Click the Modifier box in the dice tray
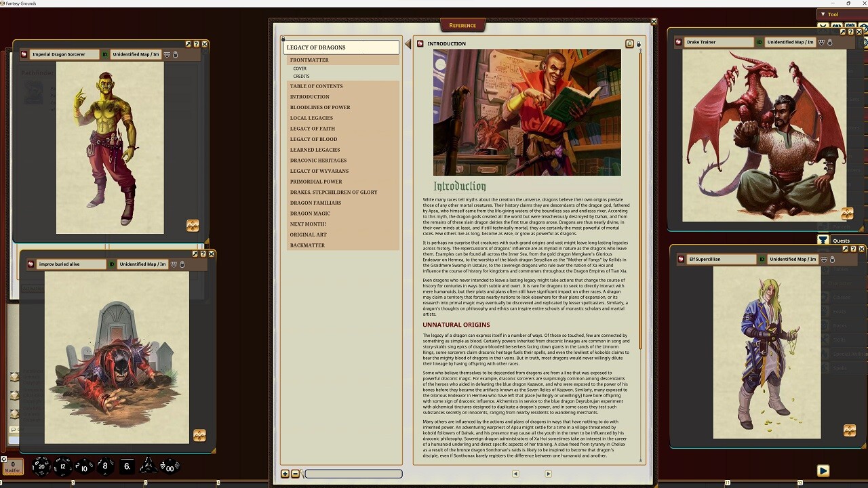The image size is (868, 488). coord(12,467)
